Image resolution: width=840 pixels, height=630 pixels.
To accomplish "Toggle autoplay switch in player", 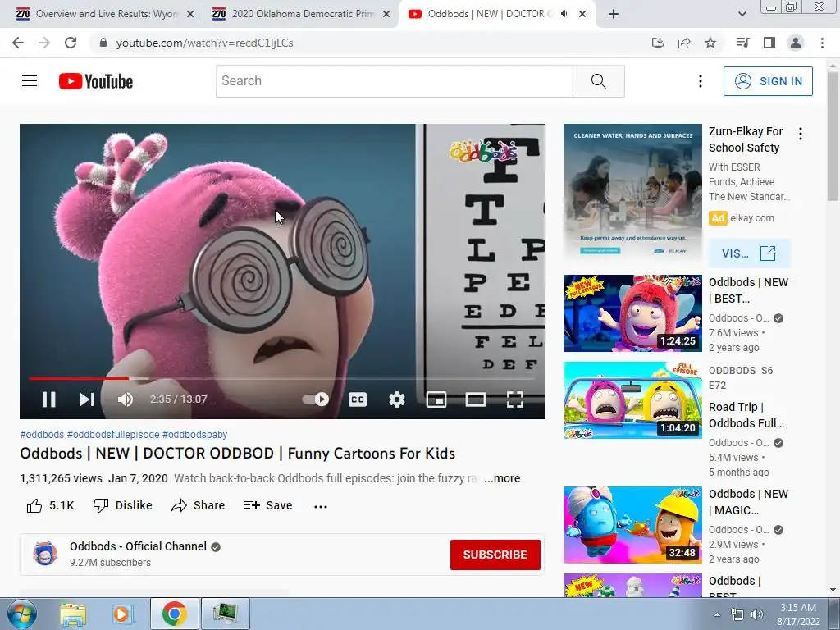I will [x=316, y=399].
